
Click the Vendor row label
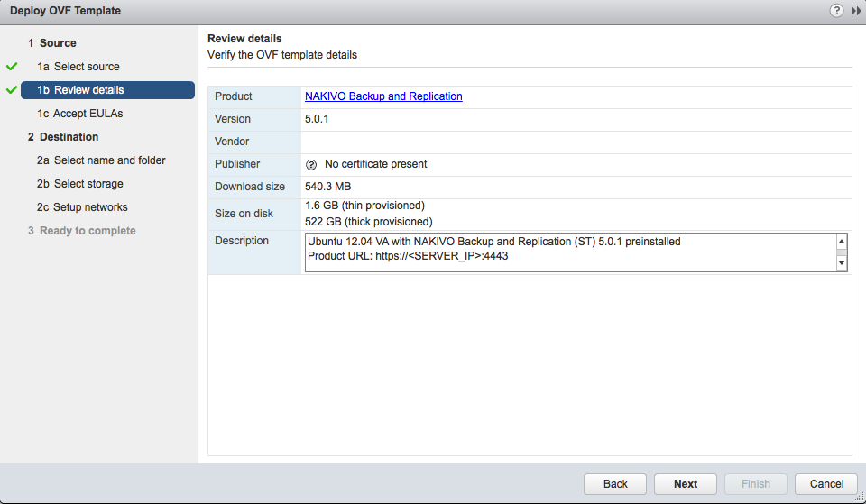[232, 142]
